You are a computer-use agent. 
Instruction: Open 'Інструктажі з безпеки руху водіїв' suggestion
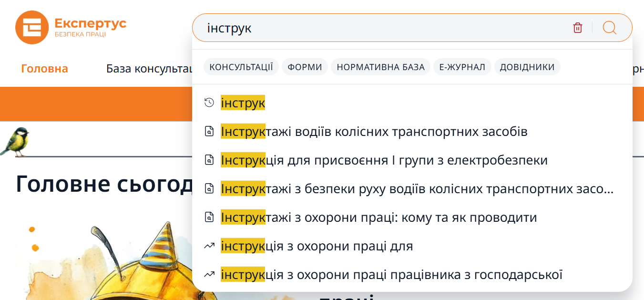[x=417, y=189]
